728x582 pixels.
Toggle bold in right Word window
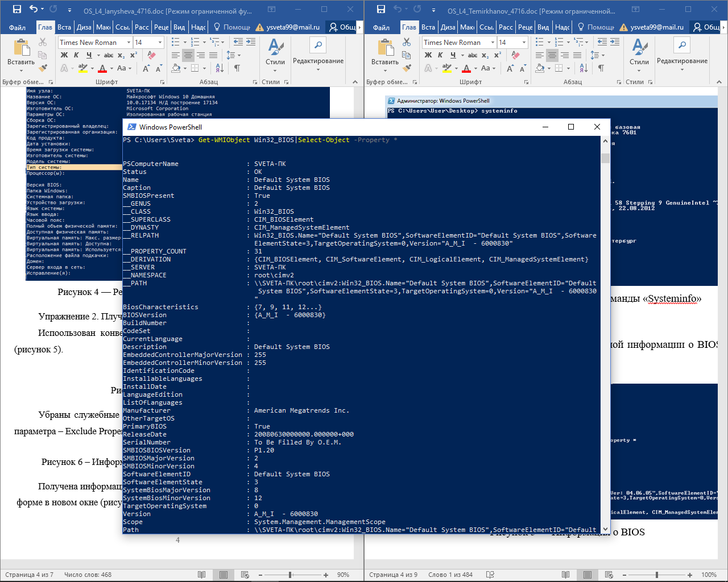[x=428, y=55]
